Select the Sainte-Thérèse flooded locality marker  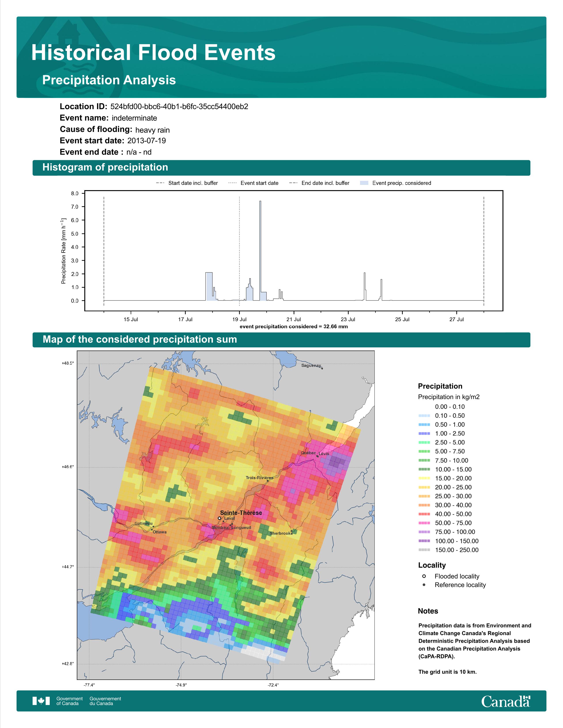[219, 518]
